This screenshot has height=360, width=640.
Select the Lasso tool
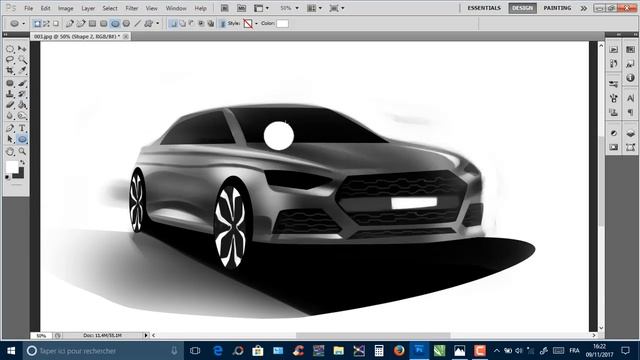pos(10,60)
